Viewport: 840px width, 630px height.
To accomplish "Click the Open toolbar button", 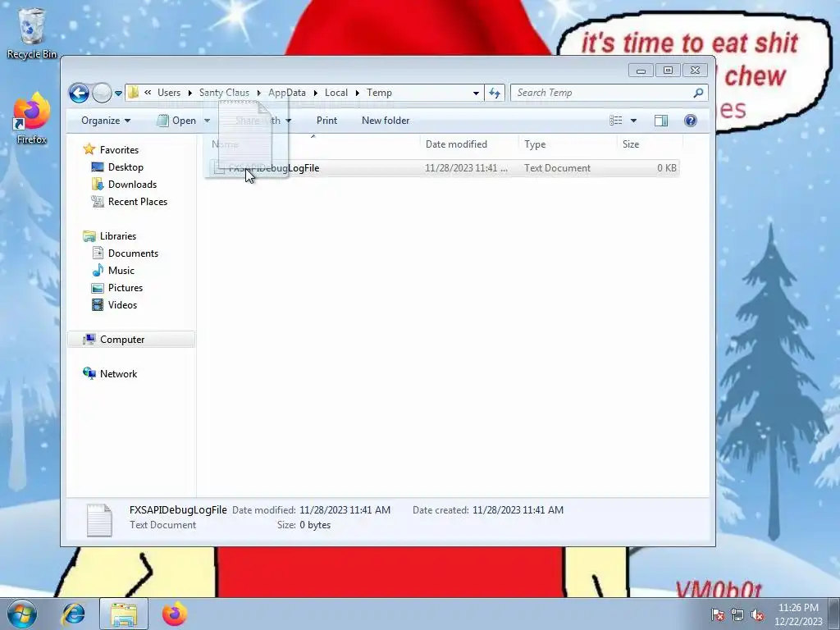I will (177, 121).
